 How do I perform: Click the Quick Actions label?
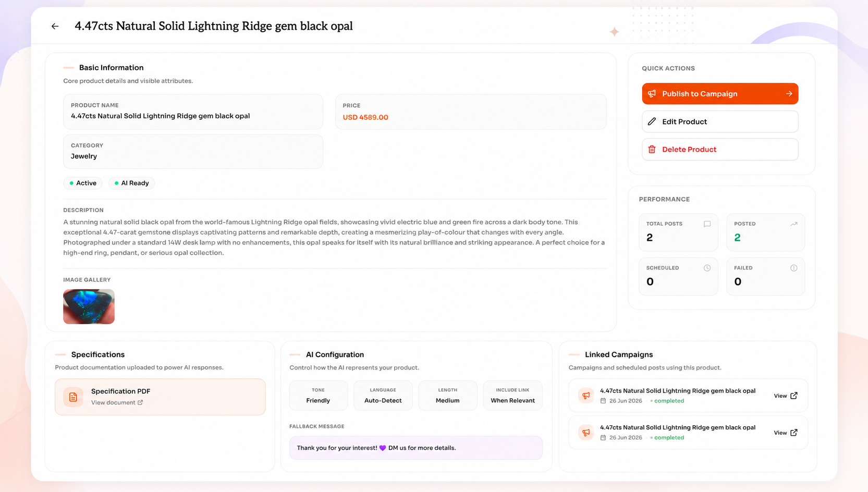[668, 68]
